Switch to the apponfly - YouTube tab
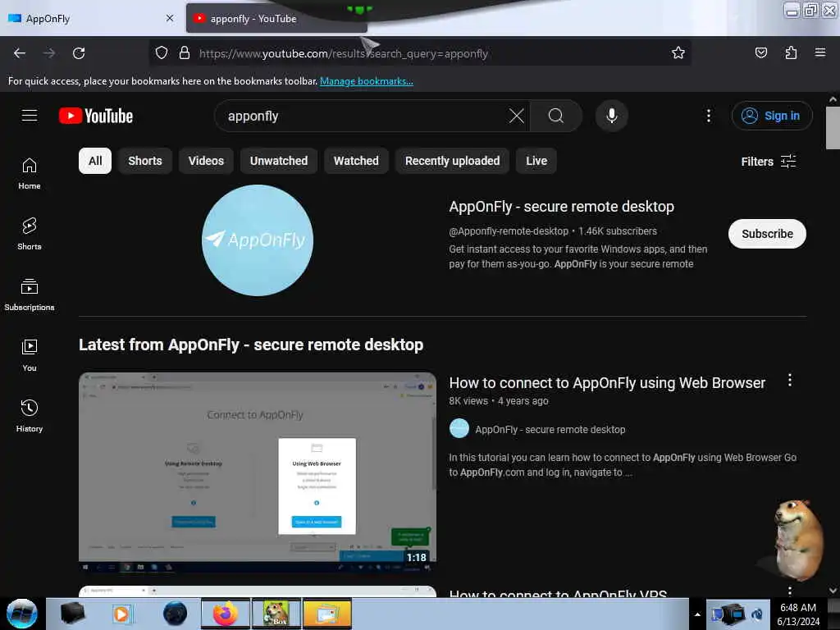The height and width of the screenshot is (630, 840). tap(276, 19)
